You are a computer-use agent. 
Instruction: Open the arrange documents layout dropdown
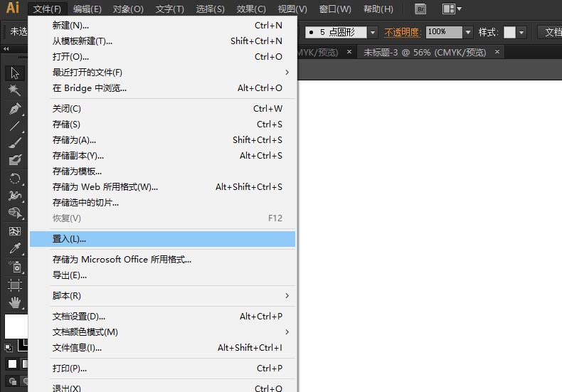pos(452,9)
